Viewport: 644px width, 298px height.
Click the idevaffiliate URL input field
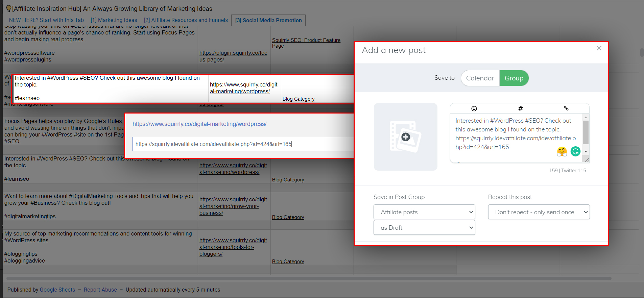(243, 144)
